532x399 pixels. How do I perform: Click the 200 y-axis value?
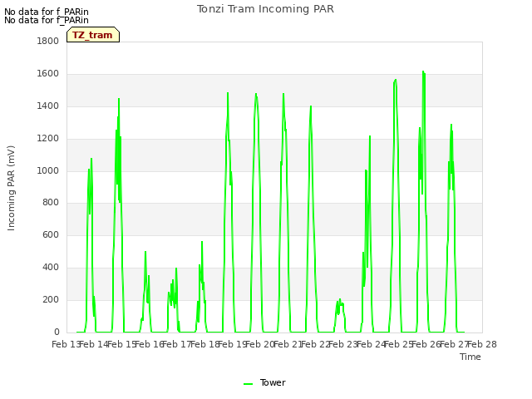click(51, 299)
